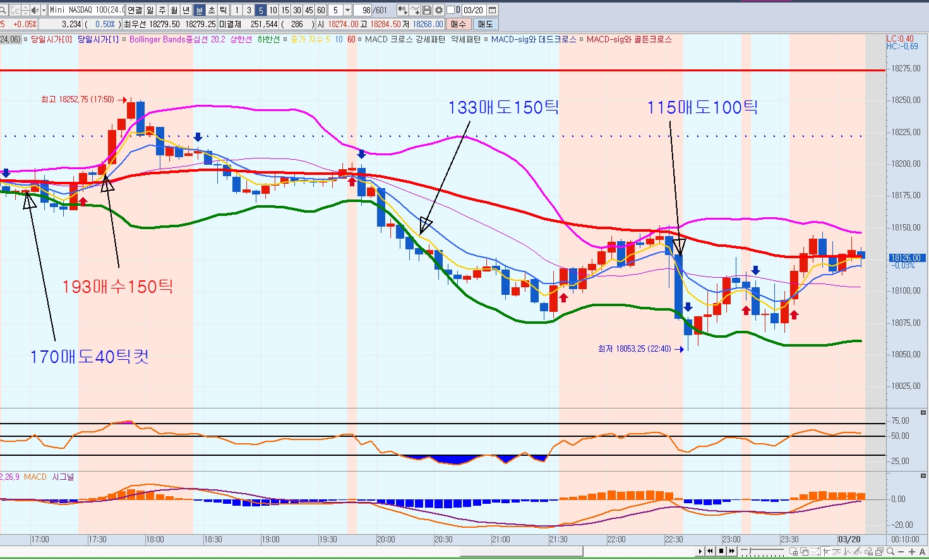This screenshot has width=929, height=560.
Task: Click the MACD 시그널 panel label
Action: click(49, 477)
